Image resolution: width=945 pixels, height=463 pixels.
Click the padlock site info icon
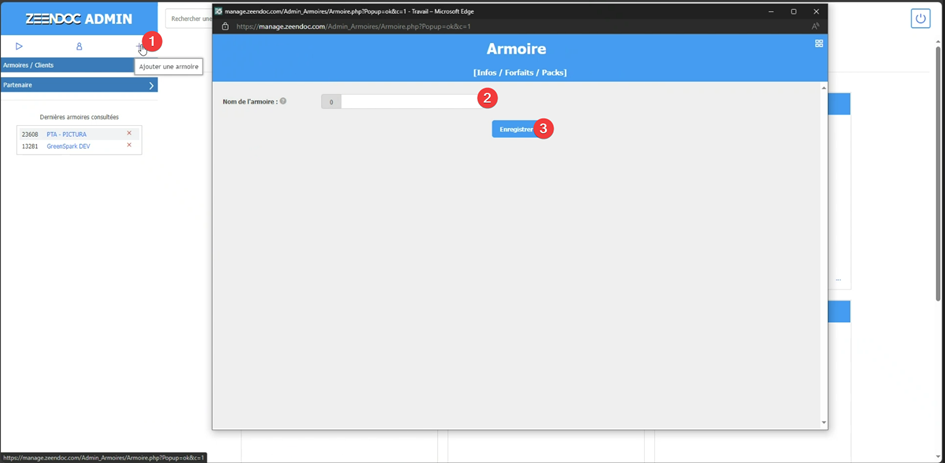(225, 27)
